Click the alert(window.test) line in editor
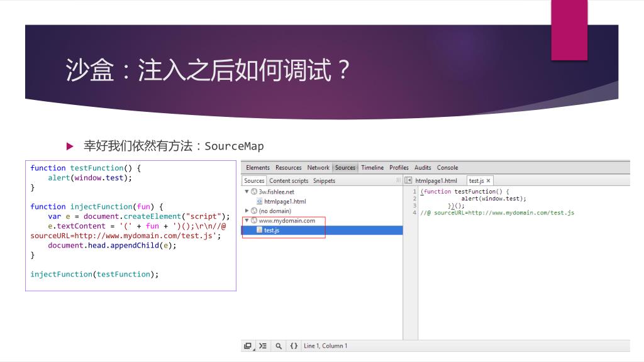 click(x=493, y=199)
